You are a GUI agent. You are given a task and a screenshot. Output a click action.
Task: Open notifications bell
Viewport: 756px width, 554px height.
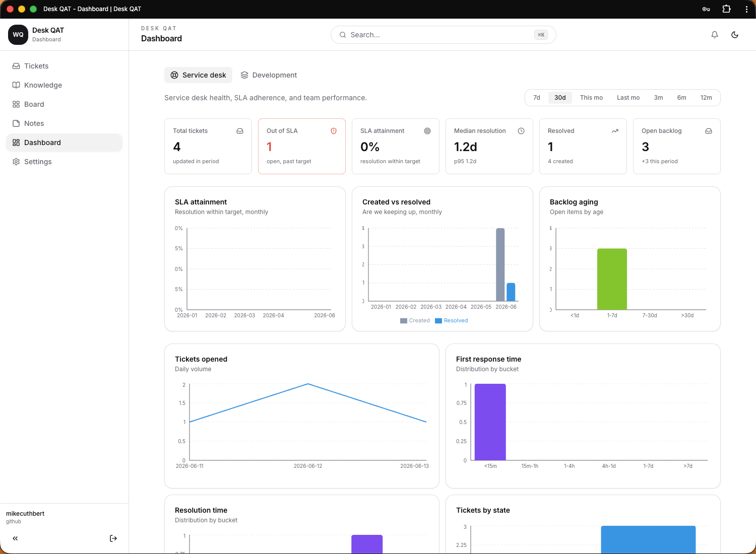click(x=715, y=35)
